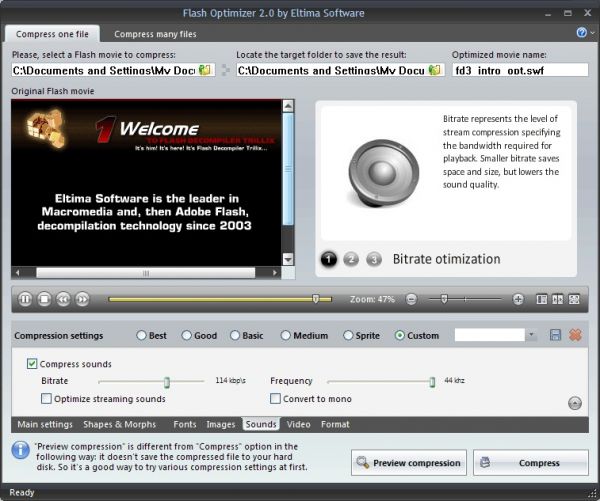Click the Bitrate slider handle
This screenshot has width=600, height=501.
coord(167,382)
